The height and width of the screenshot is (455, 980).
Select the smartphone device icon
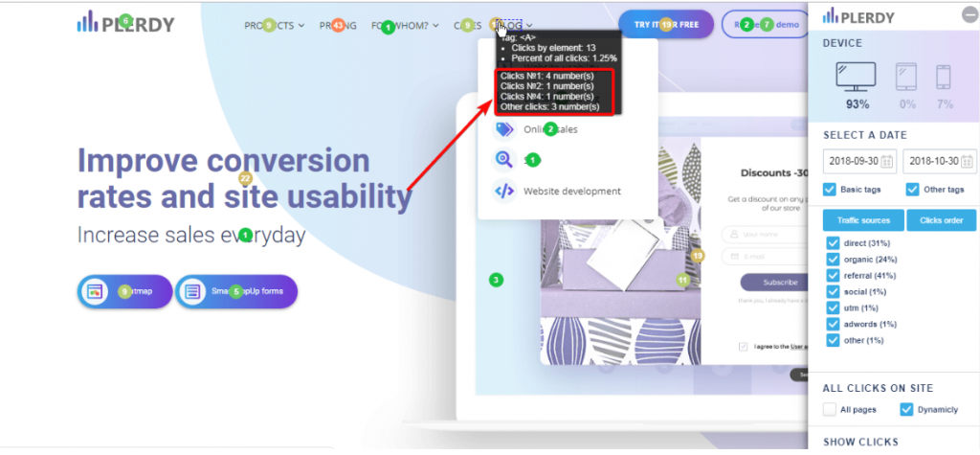click(x=943, y=77)
